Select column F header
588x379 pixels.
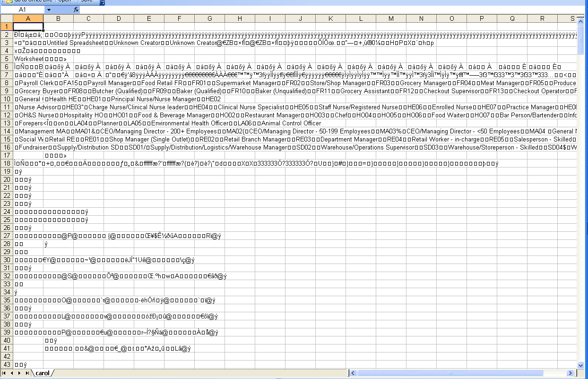pos(179,18)
